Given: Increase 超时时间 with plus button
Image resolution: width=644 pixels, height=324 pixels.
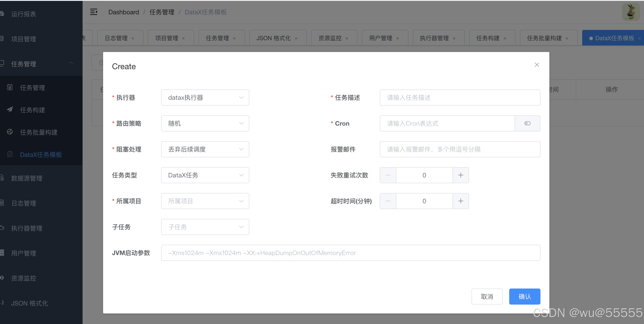Looking at the screenshot, I should click(461, 201).
